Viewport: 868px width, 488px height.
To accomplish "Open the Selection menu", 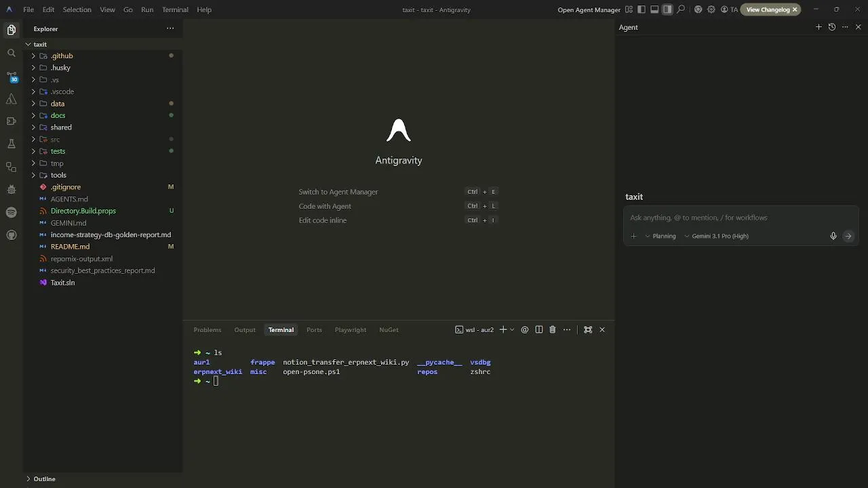I will [x=77, y=9].
